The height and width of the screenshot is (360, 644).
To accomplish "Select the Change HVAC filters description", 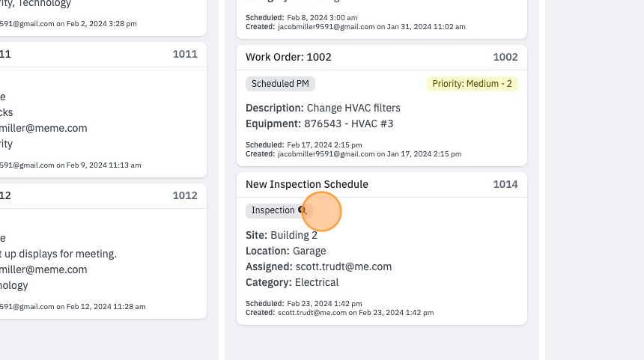I will point(353,108).
